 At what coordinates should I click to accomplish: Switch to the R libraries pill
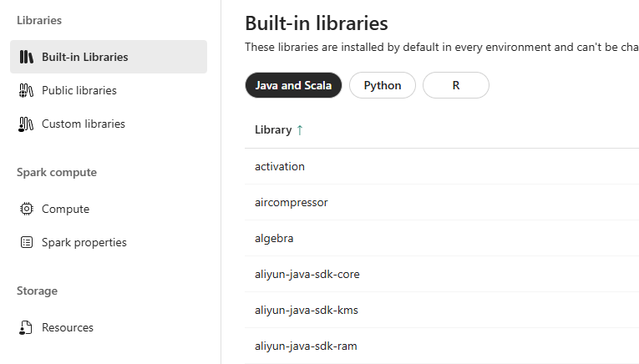[x=455, y=85]
